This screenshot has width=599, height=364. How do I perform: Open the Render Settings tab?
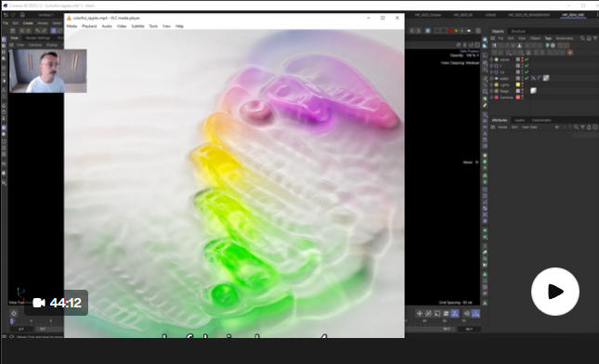[x=38, y=38]
